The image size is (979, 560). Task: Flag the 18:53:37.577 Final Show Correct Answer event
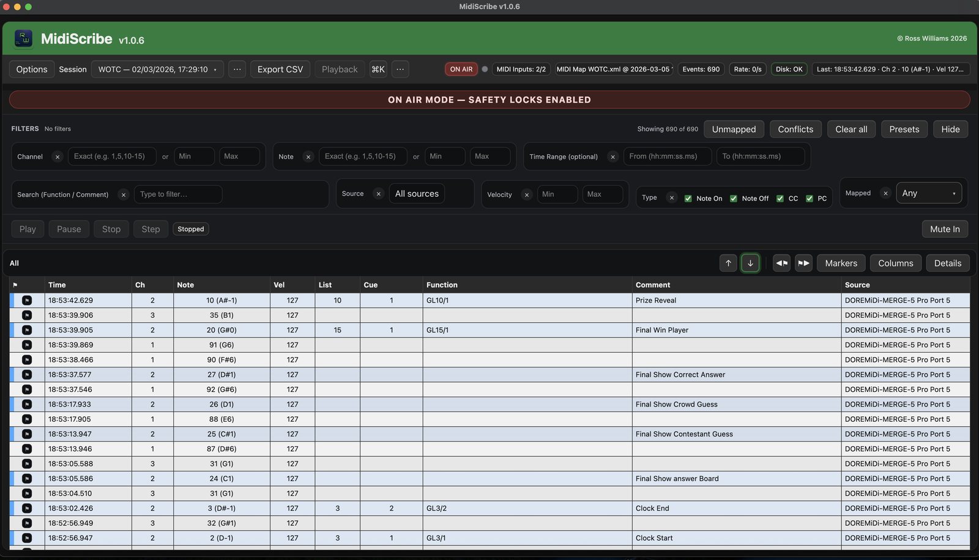tap(27, 375)
